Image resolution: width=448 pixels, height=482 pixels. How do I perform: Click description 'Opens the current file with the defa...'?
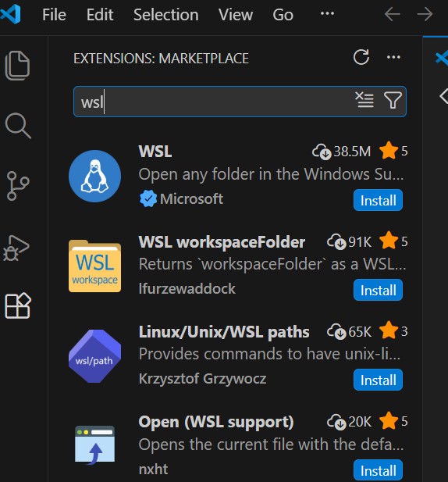271,445
